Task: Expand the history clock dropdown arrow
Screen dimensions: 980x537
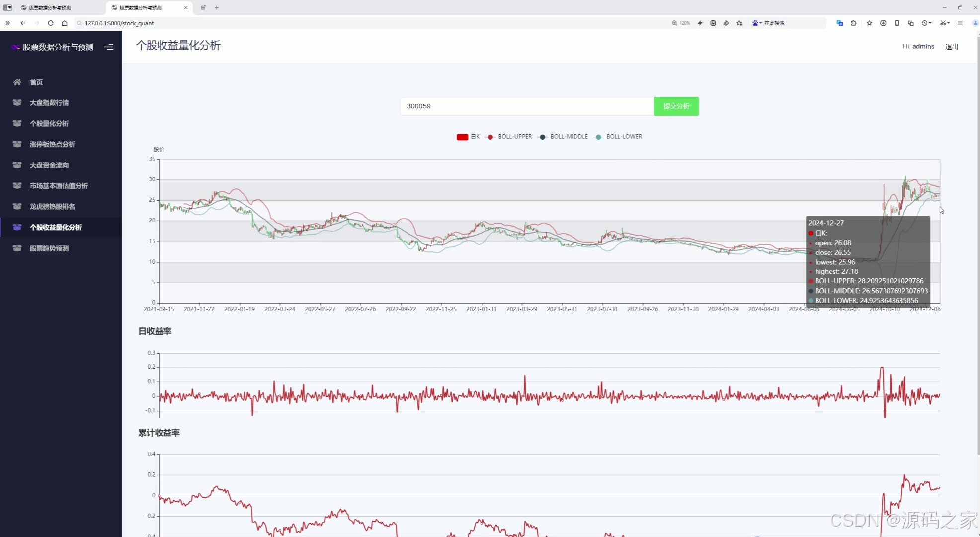Action: [x=930, y=23]
